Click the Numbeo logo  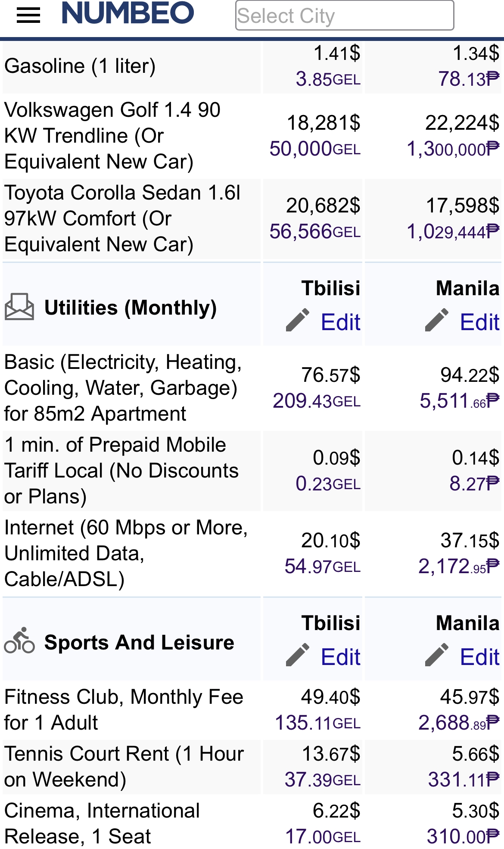pos(128,13)
